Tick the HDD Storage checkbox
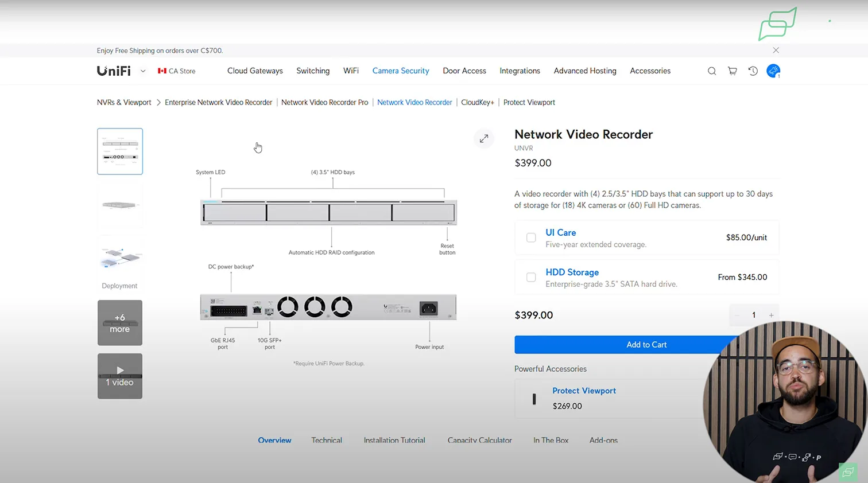This screenshot has height=483, width=868. [531, 277]
